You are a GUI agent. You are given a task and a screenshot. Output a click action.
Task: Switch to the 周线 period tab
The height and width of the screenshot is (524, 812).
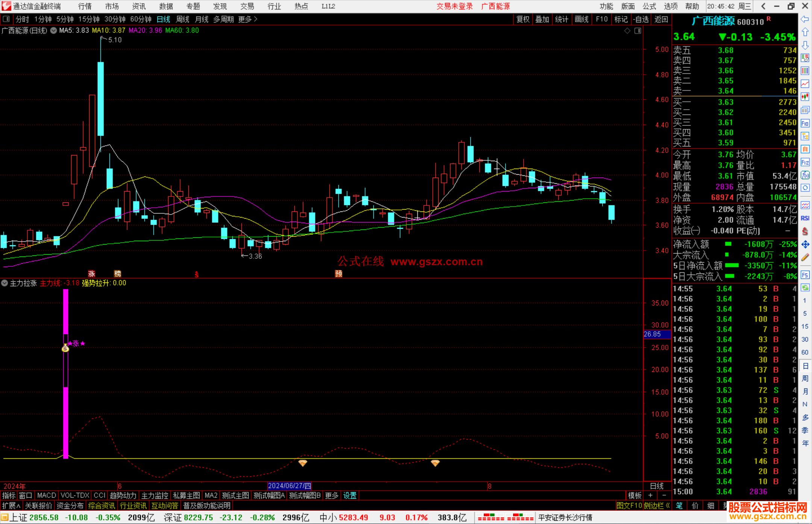pos(183,19)
